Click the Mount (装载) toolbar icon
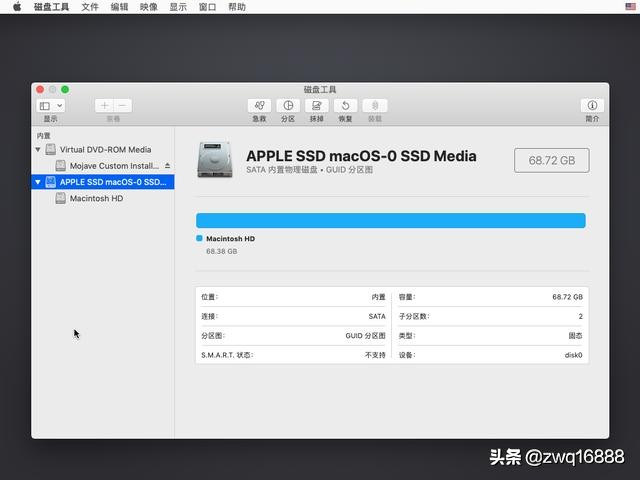640x480 pixels. (375, 105)
